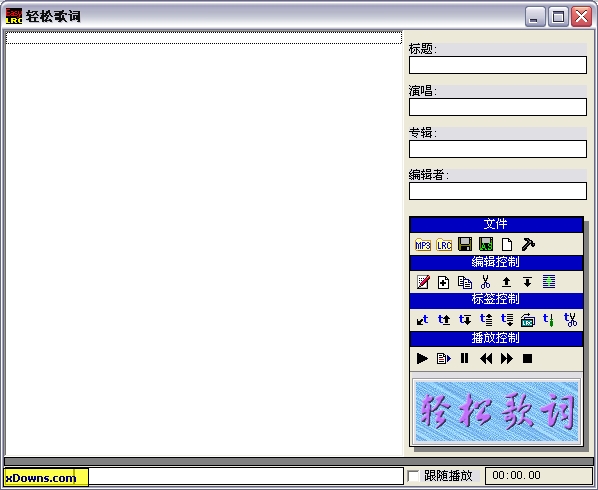Move the line down with the down arrow
The width and height of the screenshot is (598, 490).
click(527, 282)
